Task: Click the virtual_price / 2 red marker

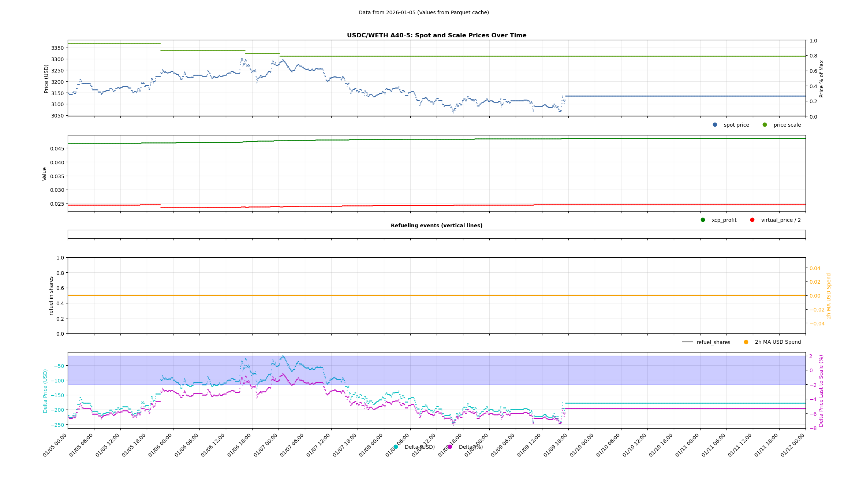Action: [752, 220]
